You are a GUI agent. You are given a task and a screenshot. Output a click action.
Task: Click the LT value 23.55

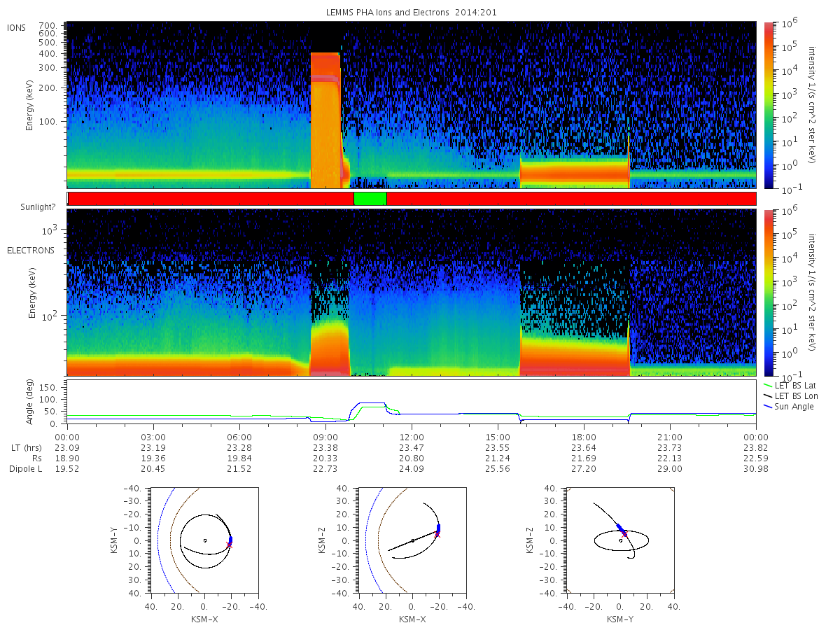(x=498, y=448)
